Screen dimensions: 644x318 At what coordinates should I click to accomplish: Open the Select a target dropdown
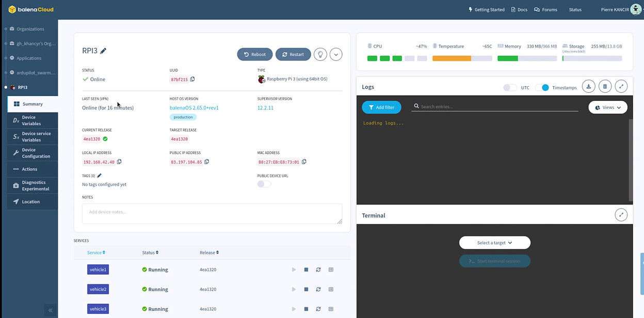494,243
